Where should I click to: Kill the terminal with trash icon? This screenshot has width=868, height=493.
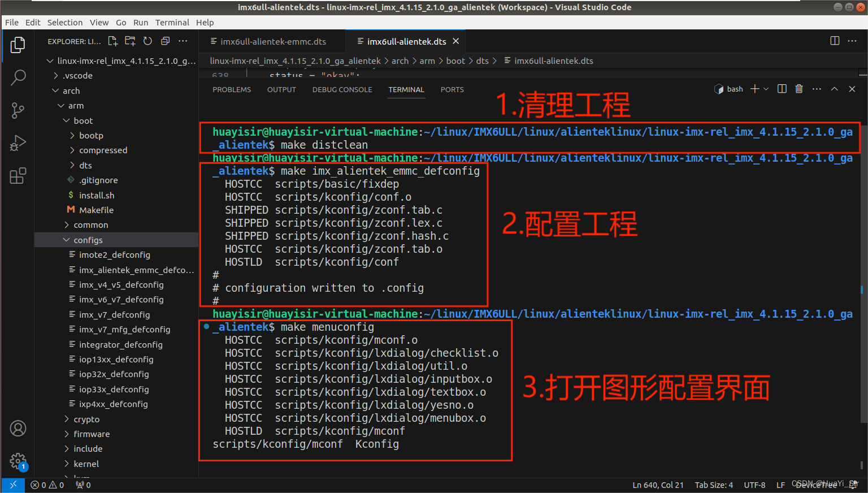[x=799, y=89]
